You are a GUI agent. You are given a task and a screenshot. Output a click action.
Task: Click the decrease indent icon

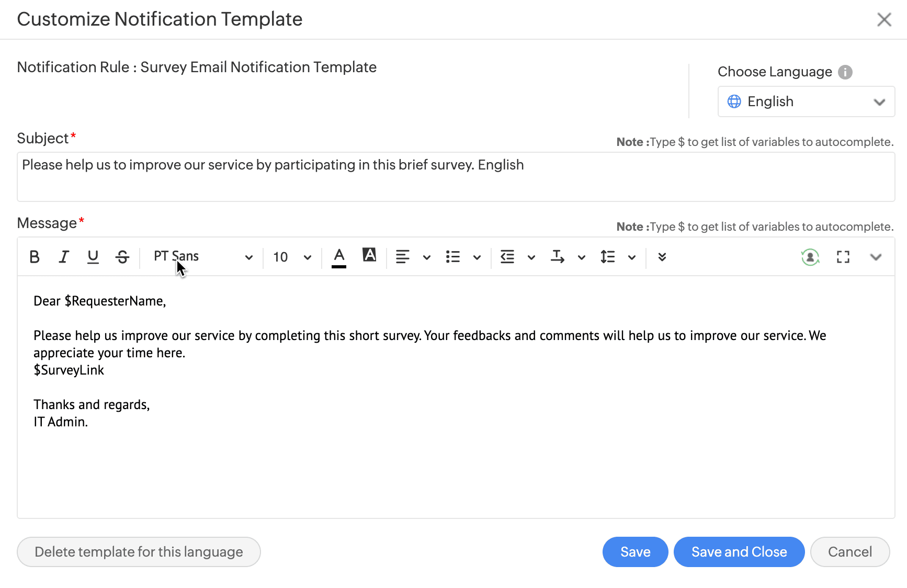[x=507, y=257]
